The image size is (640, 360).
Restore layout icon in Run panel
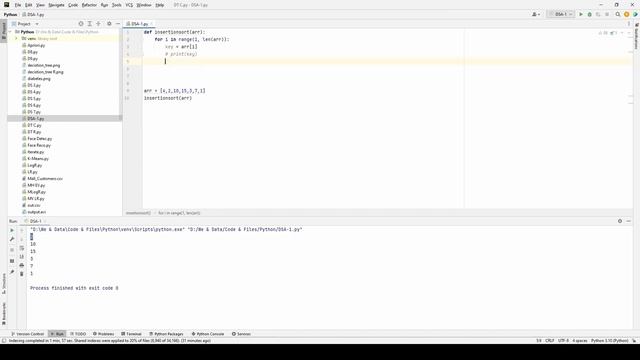coord(12,261)
